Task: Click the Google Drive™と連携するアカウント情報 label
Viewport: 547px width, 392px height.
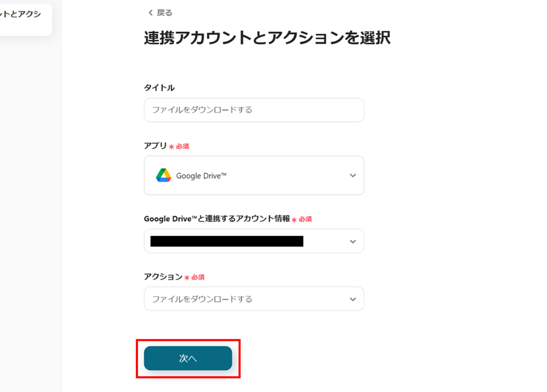Action: coord(217,219)
